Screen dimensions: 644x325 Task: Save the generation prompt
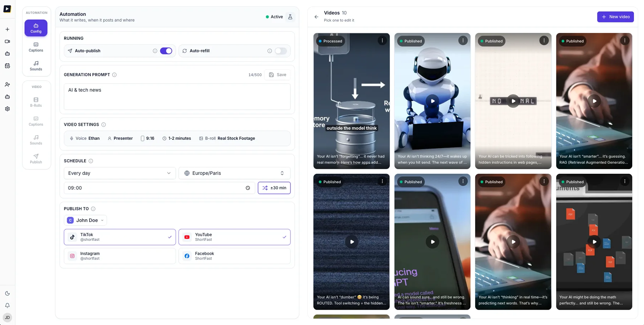(x=278, y=75)
